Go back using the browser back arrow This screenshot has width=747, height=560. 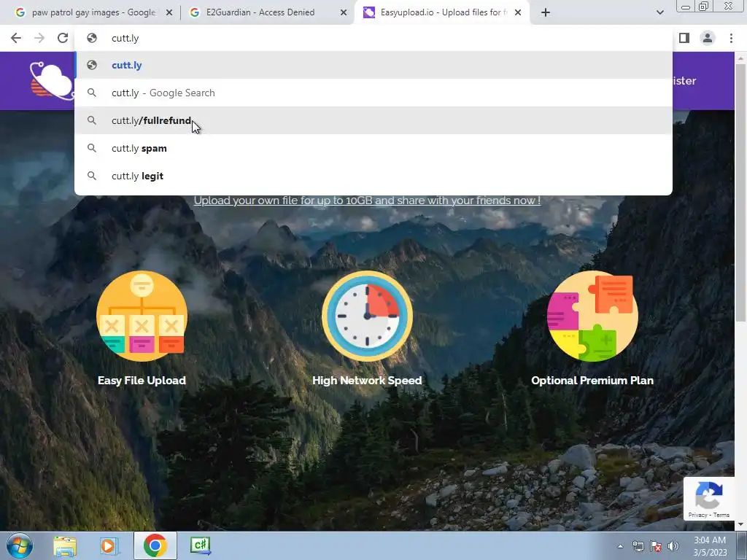click(16, 38)
